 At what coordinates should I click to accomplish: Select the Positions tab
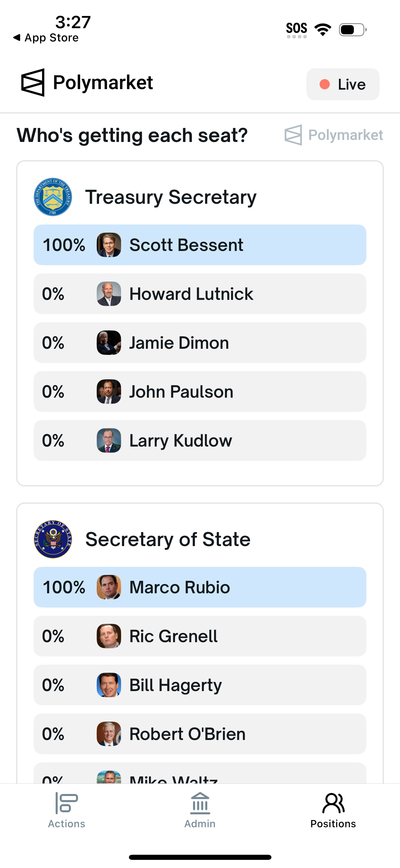tap(333, 810)
